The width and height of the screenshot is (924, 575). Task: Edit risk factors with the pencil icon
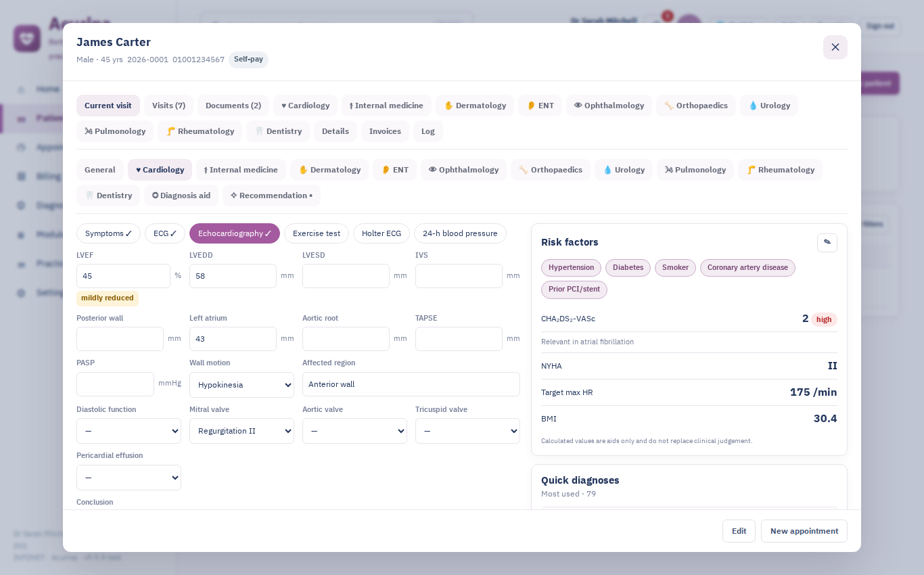[827, 243]
